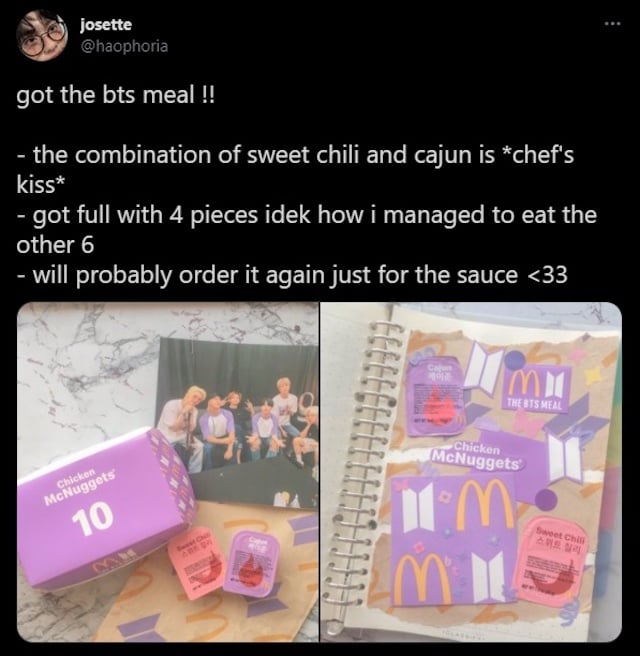
Task: Open the three-dot more options menu
Action: coord(613,23)
